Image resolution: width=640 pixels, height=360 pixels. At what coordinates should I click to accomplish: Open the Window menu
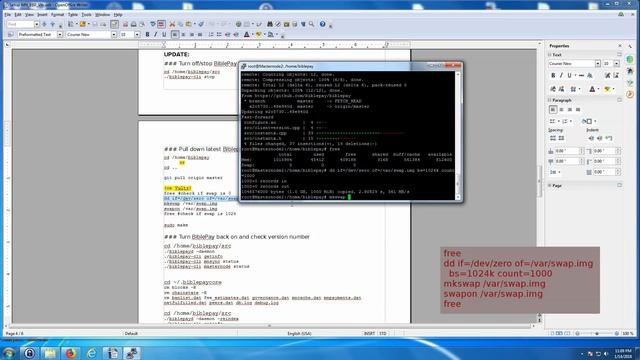coord(102,14)
